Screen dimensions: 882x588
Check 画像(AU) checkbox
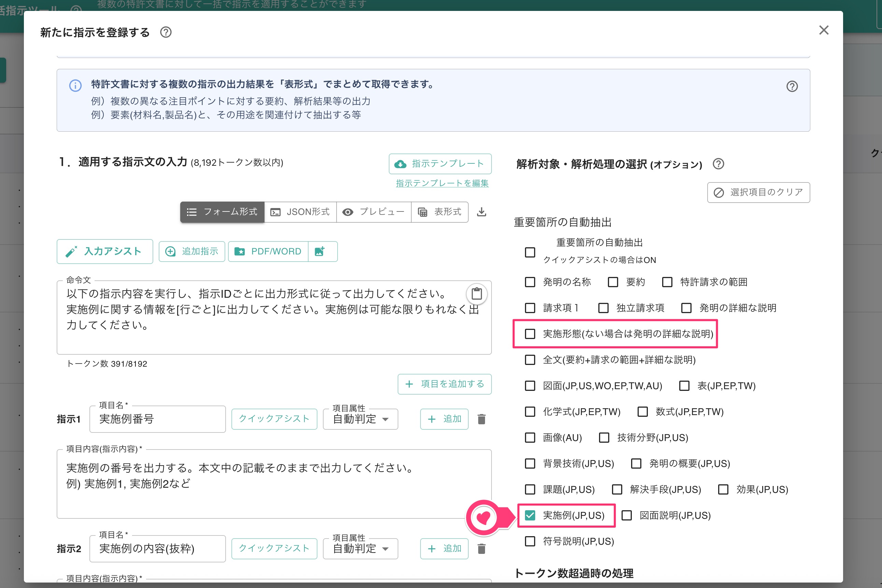529,438
